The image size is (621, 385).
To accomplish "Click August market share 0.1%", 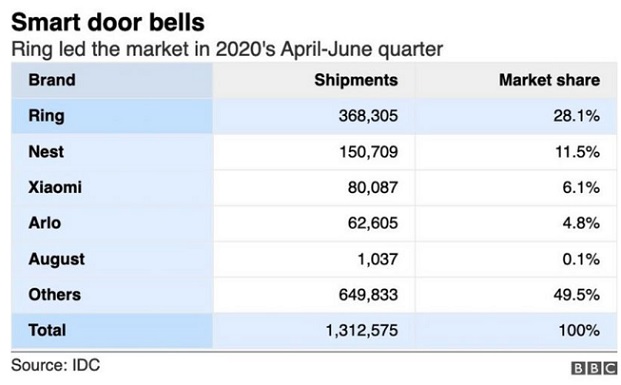I will pos(581,259).
